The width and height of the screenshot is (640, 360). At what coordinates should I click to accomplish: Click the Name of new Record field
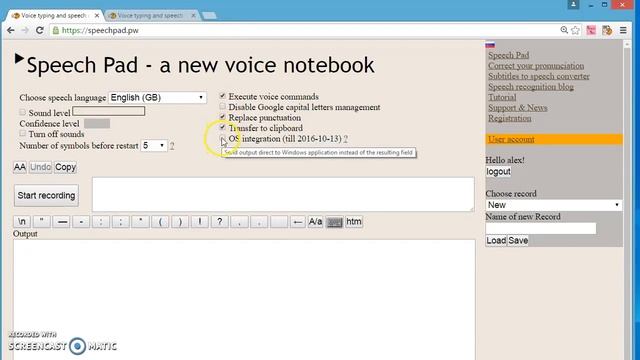(x=541, y=228)
